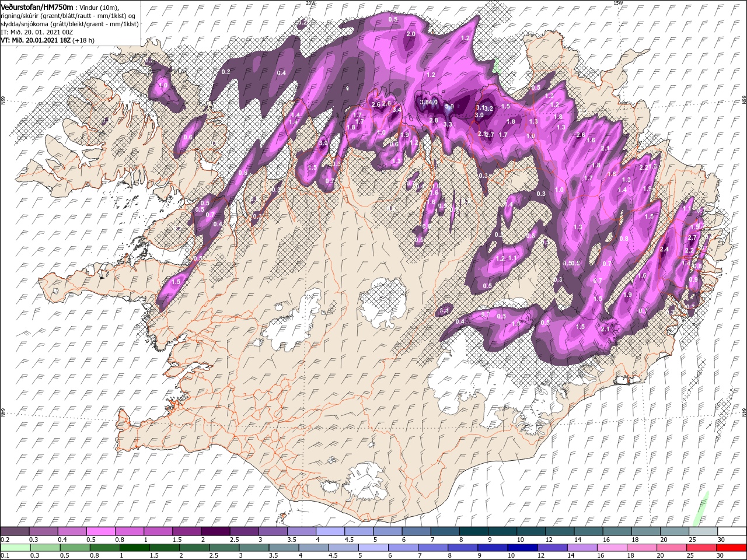
Task: Pick the snow legend swatch labeled 7
Action: 445,531
